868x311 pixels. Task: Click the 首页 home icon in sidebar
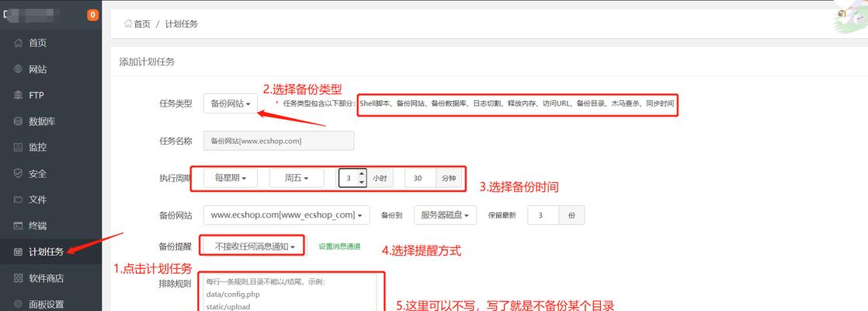[19, 44]
